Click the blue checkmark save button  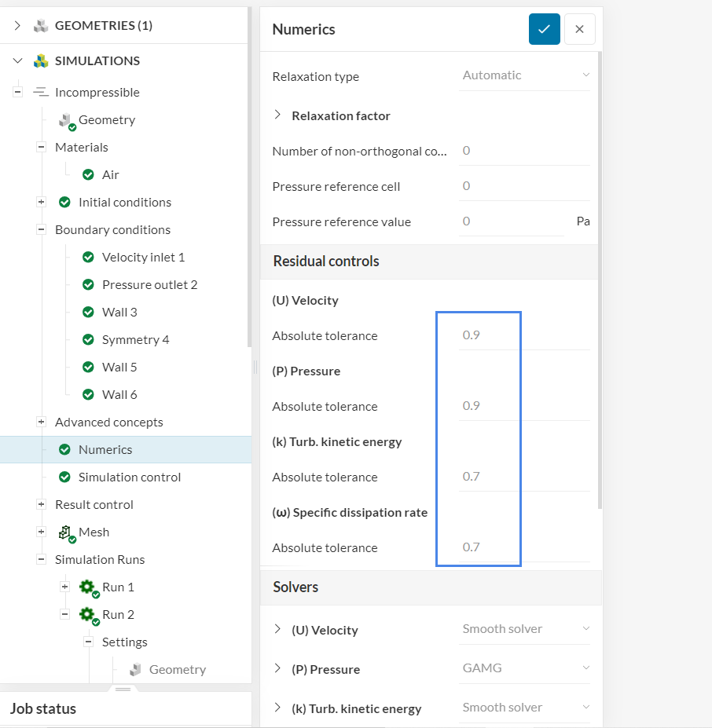(544, 29)
